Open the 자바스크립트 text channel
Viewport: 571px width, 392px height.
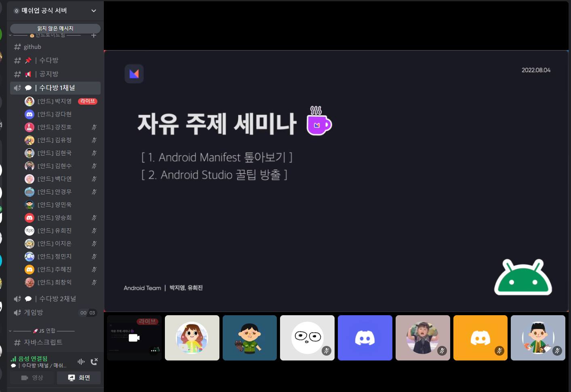click(x=55, y=342)
